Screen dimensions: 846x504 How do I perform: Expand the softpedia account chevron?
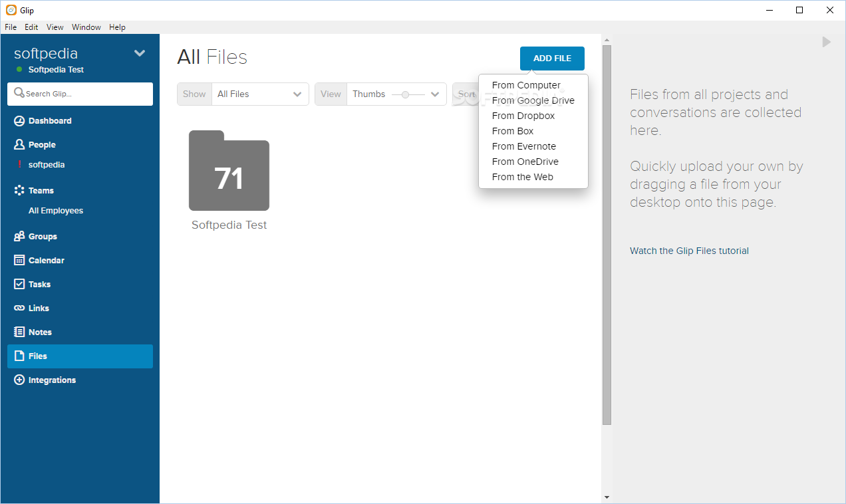point(140,53)
